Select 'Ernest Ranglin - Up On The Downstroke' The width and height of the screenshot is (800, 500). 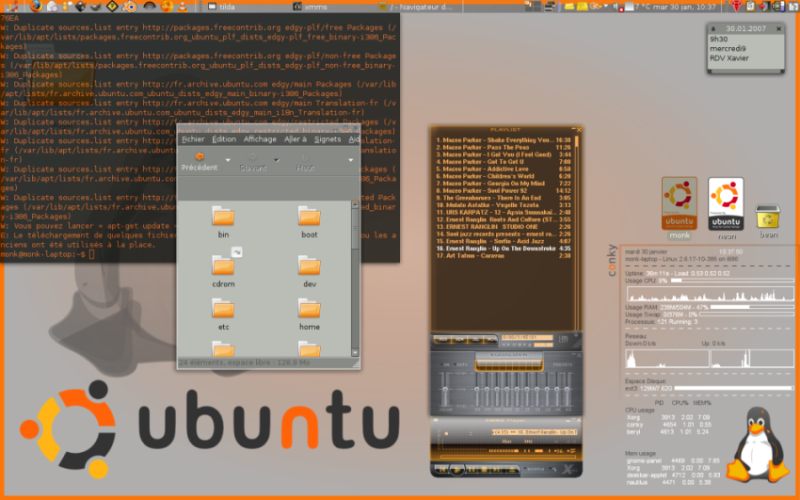point(503,248)
